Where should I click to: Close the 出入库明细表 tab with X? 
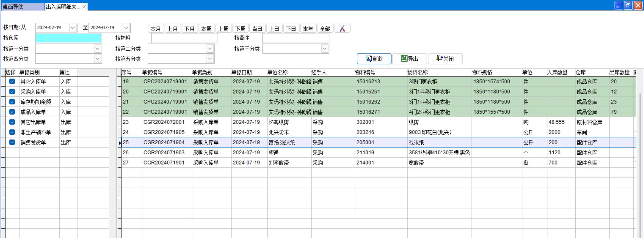(84, 7)
